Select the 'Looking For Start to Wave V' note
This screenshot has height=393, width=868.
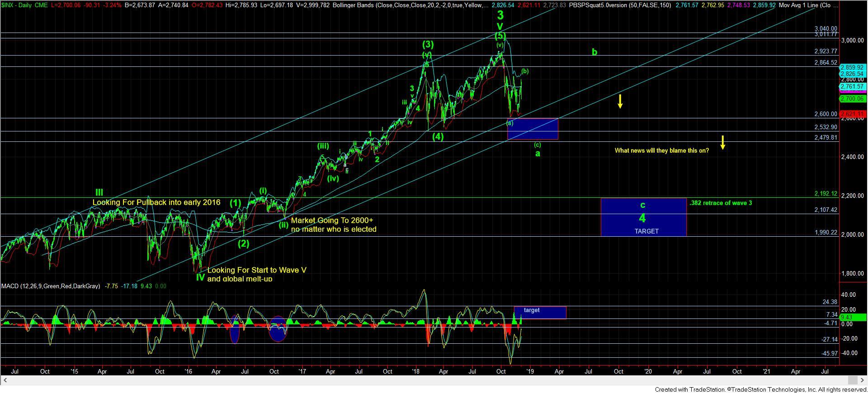click(257, 270)
